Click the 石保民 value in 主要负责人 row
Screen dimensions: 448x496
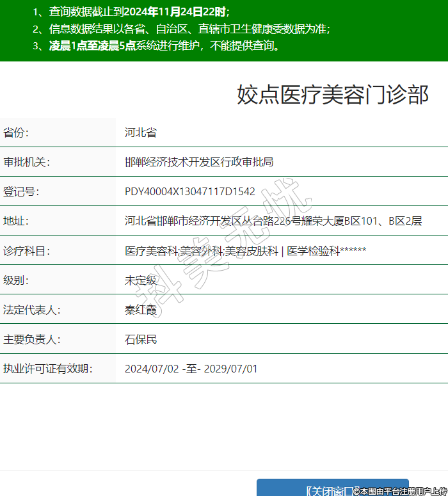[x=141, y=339]
